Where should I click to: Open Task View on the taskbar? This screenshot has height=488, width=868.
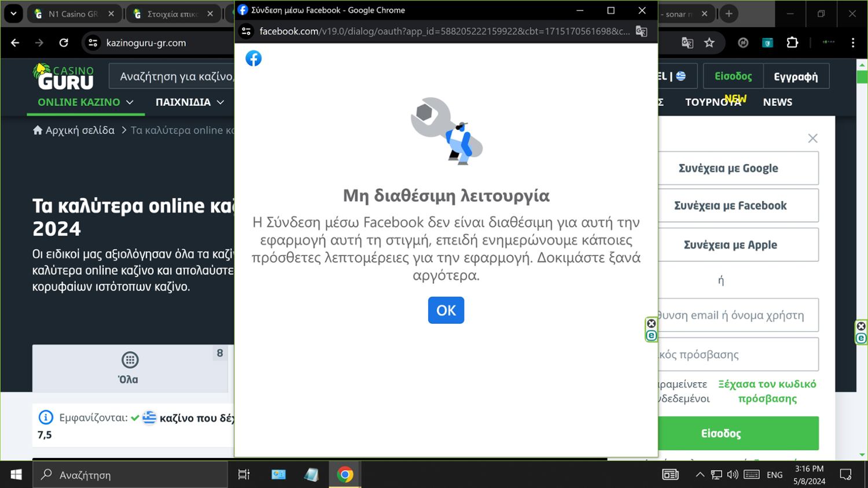[x=244, y=475]
